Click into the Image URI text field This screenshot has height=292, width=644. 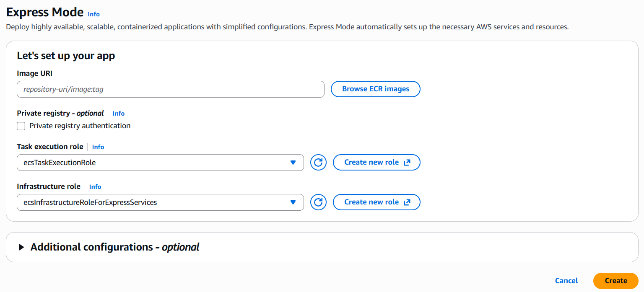click(171, 89)
